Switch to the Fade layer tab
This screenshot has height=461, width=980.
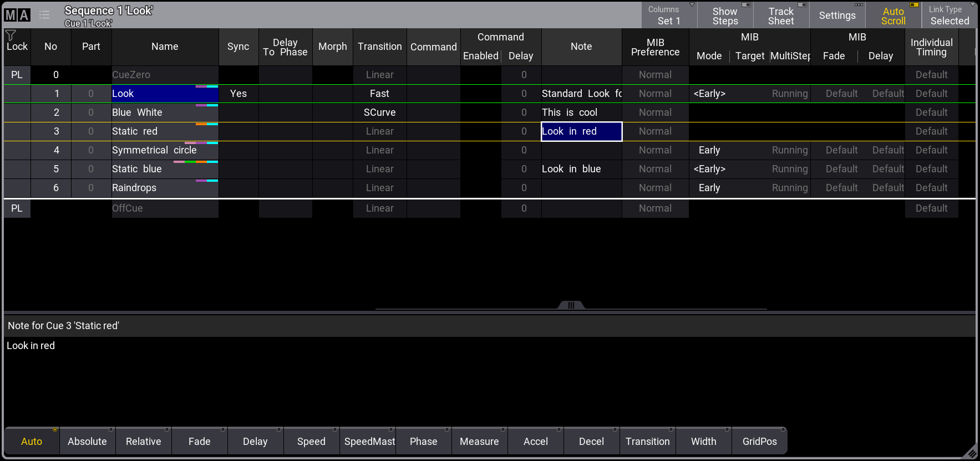point(199,441)
